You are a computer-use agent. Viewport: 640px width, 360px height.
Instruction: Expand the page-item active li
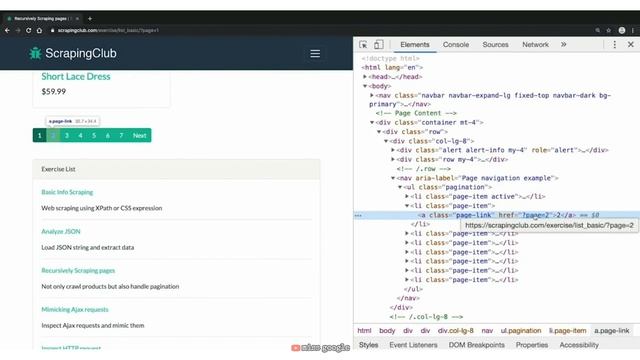click(407, 196)
